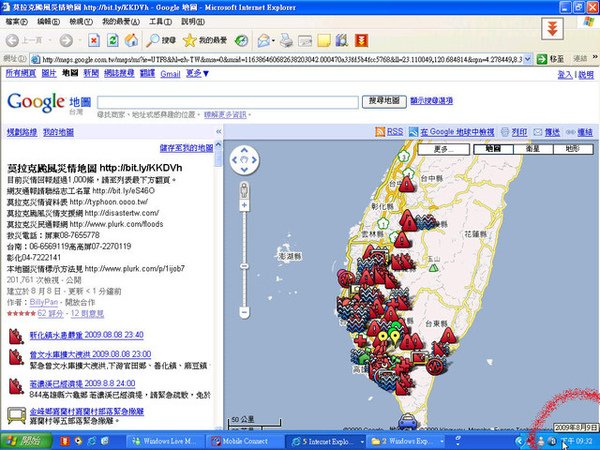600x450 pixels.
Task: Switch map to 地形 view
Action: (573, 149)
